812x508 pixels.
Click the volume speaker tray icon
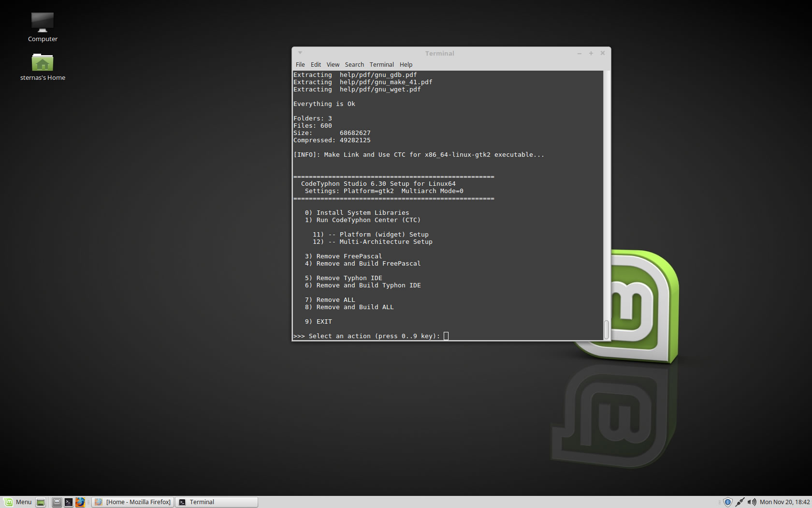(752, 502)
